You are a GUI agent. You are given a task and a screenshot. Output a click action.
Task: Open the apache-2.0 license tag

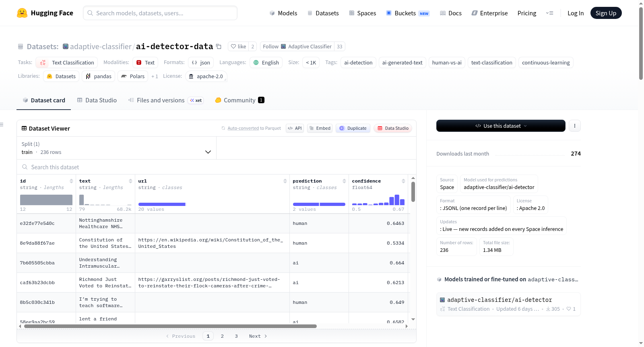pyautogui.click(x=206, y=76)
